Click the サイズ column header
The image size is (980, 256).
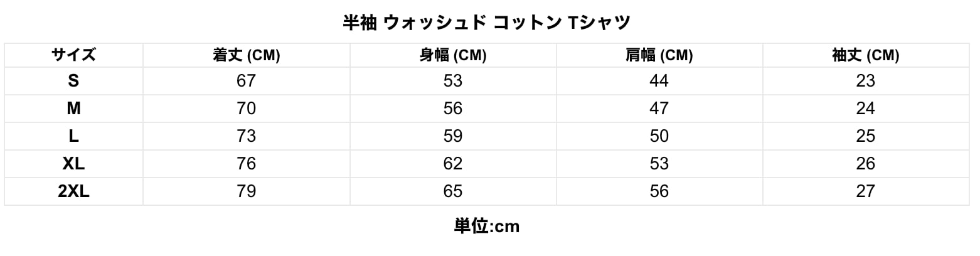[73, 55]
